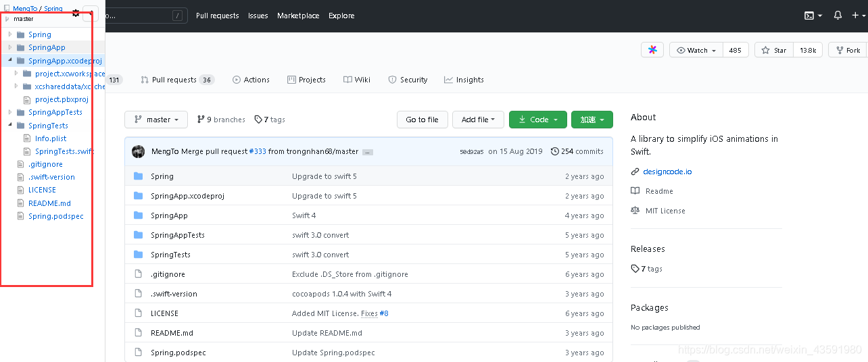Open .swift-version in sidebar tree
Image resolution: width=868 pixels, height=362 pixels.
51,177
